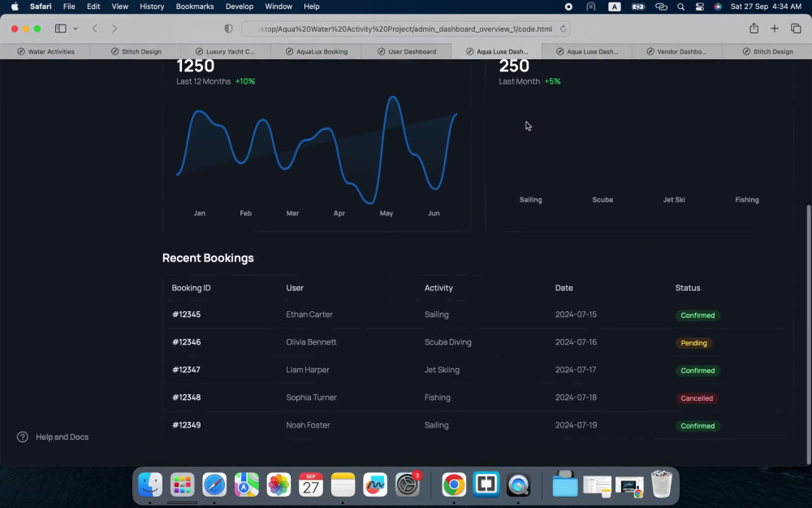
Task: Reload the page with the refresh icon
Action: point(563,28)
